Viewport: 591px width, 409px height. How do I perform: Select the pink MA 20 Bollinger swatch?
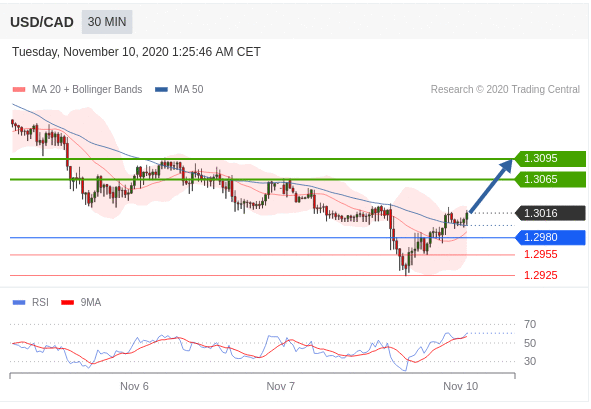coord(19,90)
